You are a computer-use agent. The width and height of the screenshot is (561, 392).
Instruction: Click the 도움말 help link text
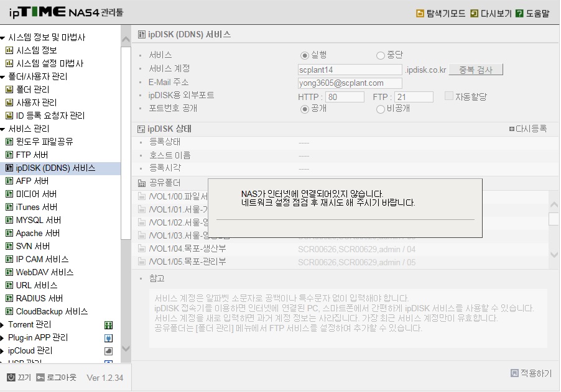537,14
